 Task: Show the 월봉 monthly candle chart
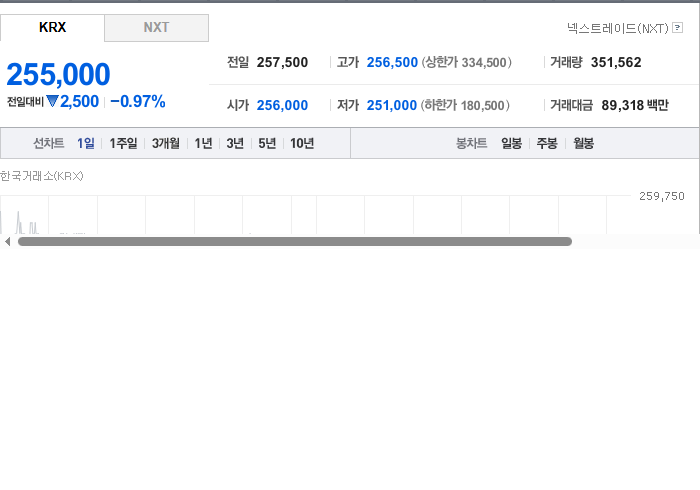[583, 143]
